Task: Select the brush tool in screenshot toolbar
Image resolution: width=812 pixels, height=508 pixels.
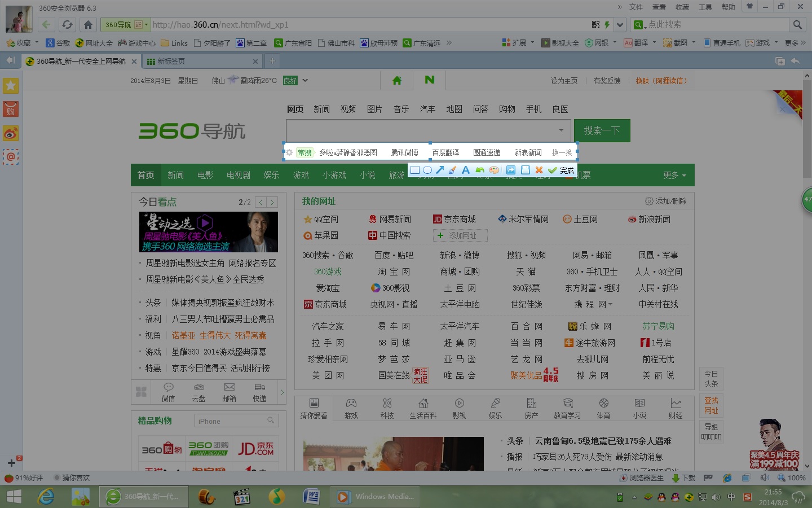Action: click(x=452, y=170)
